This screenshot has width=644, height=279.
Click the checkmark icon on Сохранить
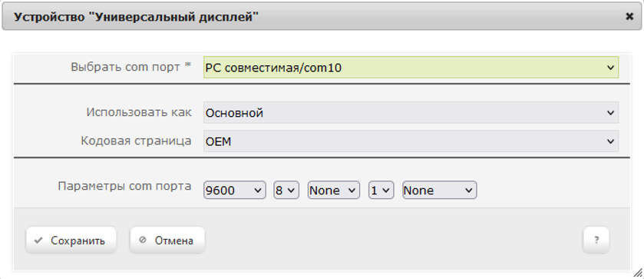(x=38, y=241)
